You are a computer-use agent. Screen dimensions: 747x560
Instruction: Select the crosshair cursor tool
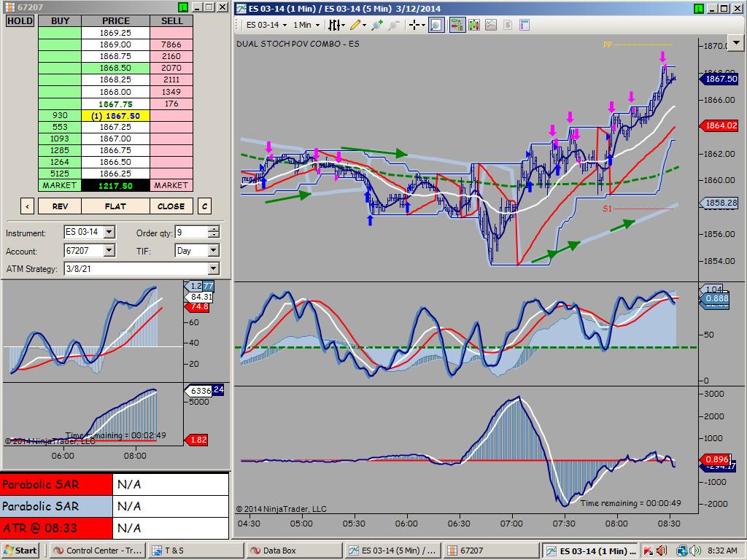[414, 25]
